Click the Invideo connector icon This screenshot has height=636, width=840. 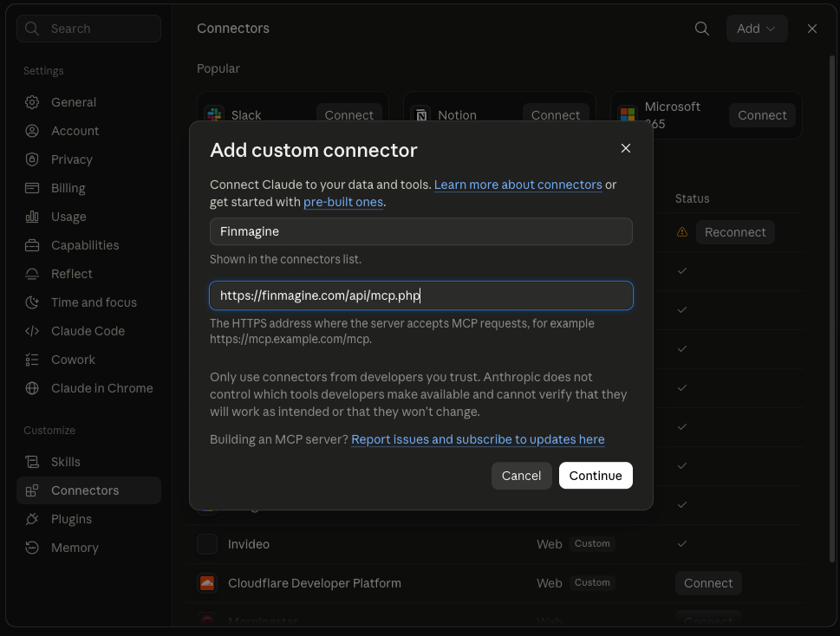(x=207, y=544)
